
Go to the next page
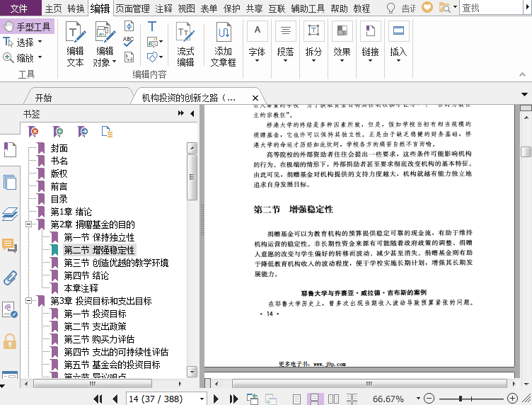pos(216,399)
